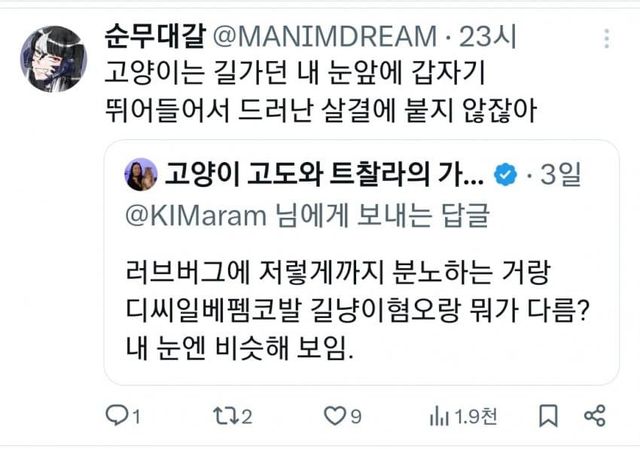Click the retweet icon
The height and width of the screenshot is (449, 640).
pyautogui.click(x=225, y=416)
